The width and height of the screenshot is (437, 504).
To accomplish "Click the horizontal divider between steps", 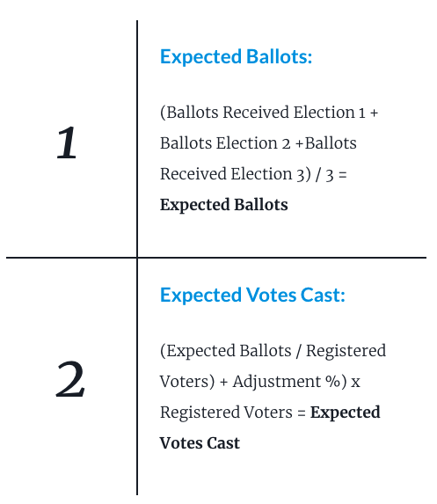I will coord(216,258).
